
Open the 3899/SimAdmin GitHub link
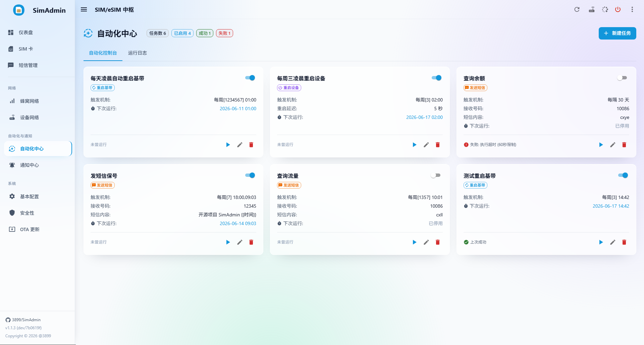click(x=23, y=320)
